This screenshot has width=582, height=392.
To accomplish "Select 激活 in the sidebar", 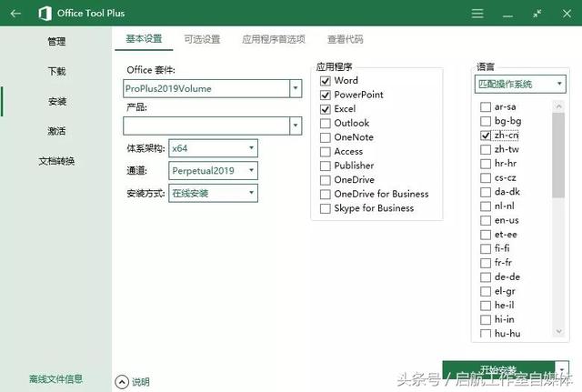I will coord(56,131).
